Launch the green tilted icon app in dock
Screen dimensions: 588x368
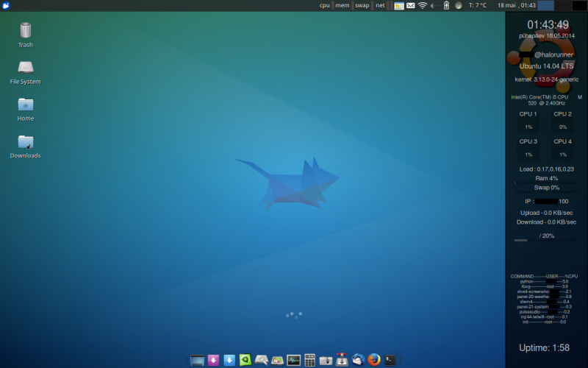pyautogui.click(x=245, y=360)
